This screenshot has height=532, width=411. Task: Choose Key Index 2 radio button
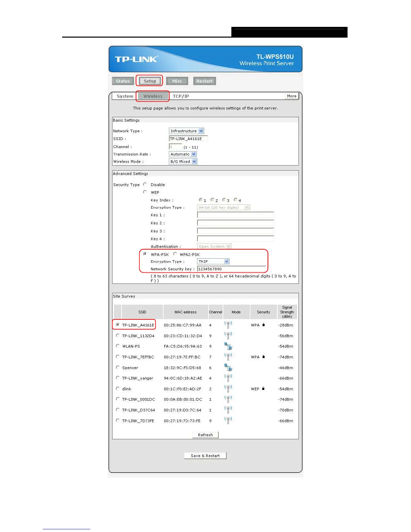coord(212,200)
